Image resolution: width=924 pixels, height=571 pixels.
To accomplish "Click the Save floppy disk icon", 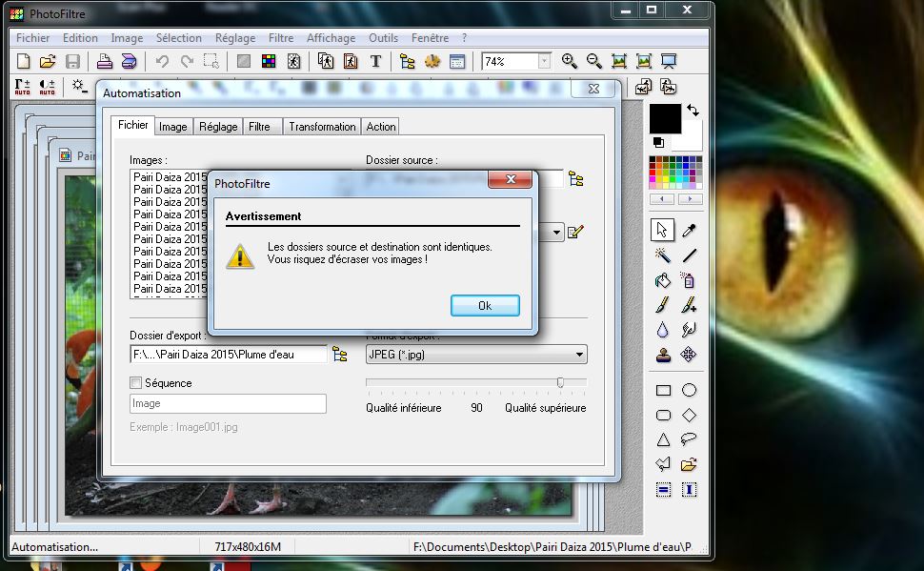I will 72,61.
